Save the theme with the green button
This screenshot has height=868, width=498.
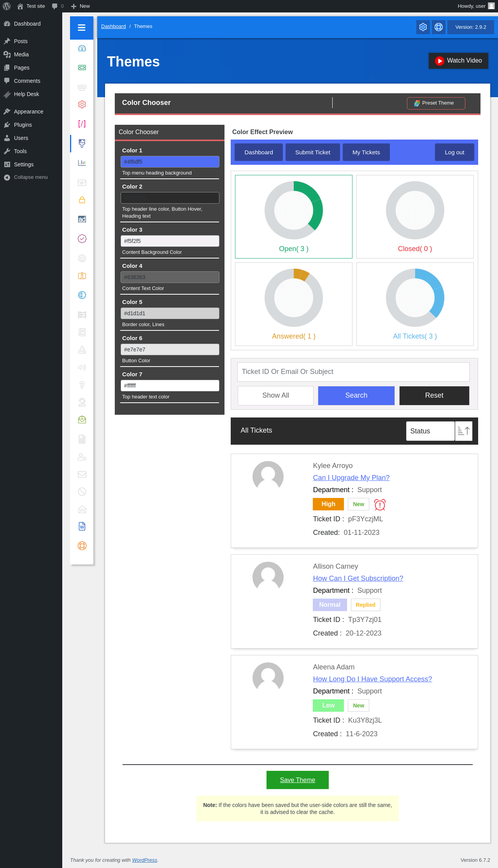(298, 780)
